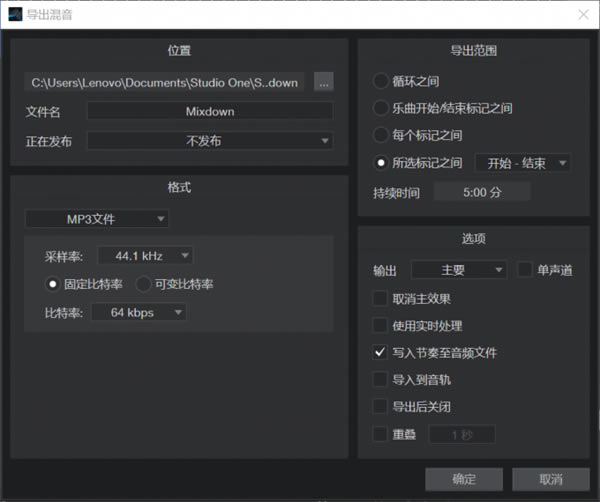The image size is (600, 502).
Task: Click the 取消 button
Action: (550, 479)
